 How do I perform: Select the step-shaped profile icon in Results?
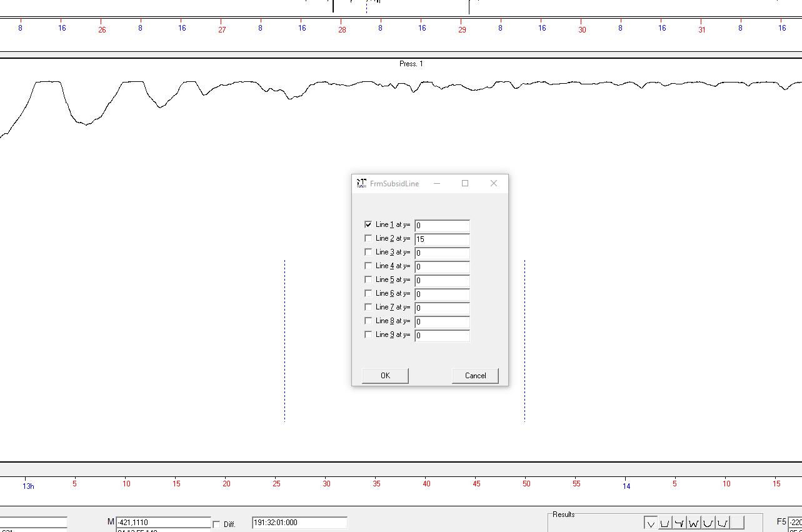(679, 523)
